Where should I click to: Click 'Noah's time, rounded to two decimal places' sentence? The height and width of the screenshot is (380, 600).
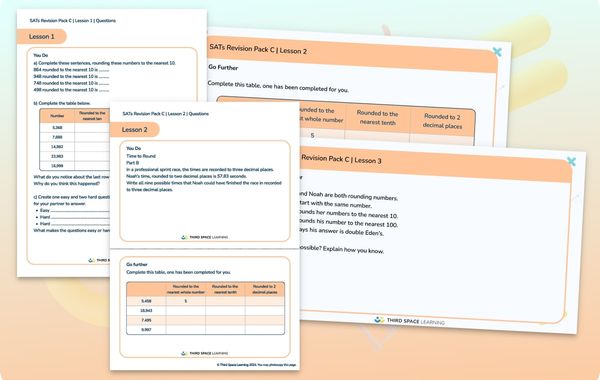[186, 176]
